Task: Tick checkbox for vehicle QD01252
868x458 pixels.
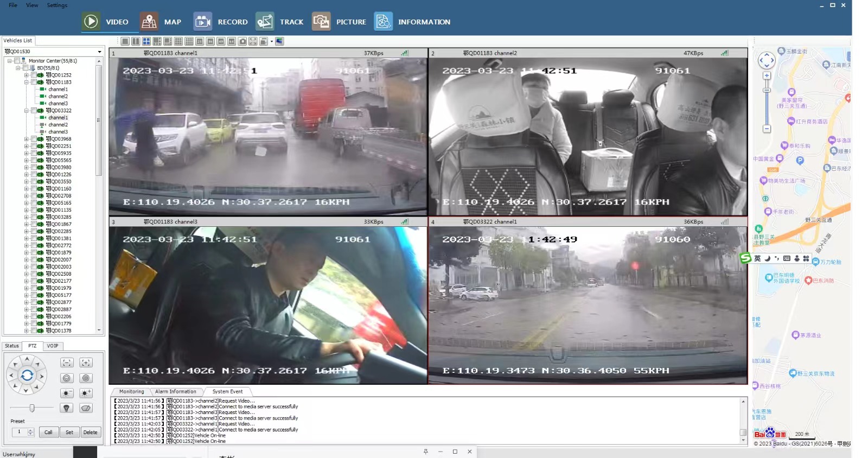Action: coord(34,75)
